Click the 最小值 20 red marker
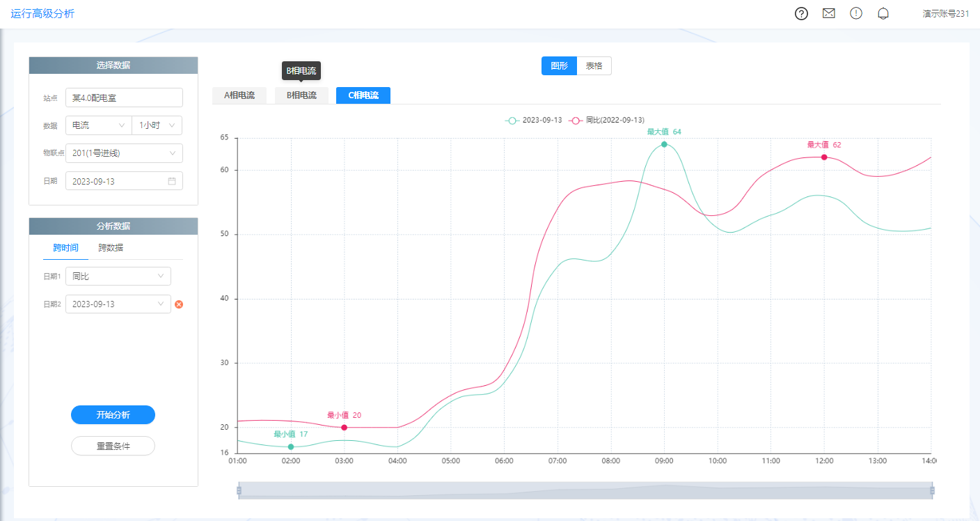This screenshot has width=980, height=521. (345, 427)
